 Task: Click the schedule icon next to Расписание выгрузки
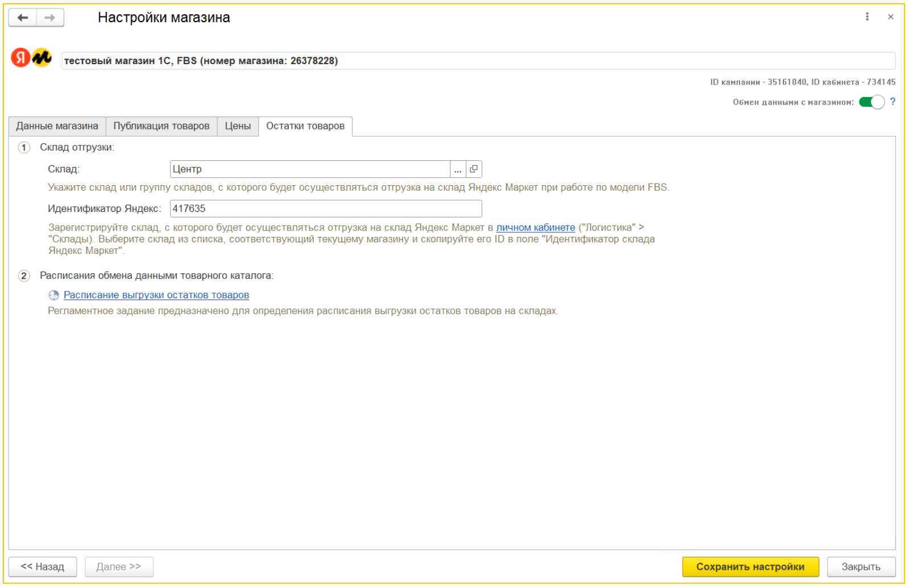click(54, 295)
